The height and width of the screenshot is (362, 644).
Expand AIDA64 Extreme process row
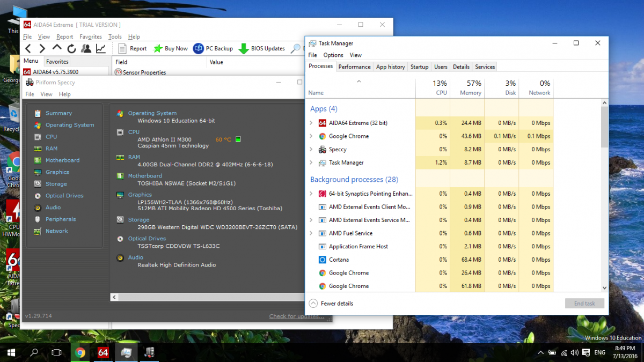click(311, 123)
